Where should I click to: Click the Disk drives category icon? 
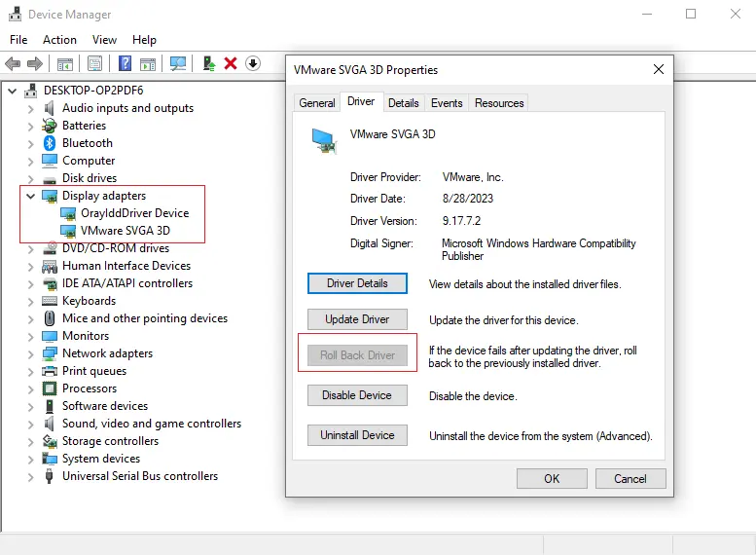tap(50, 180)
